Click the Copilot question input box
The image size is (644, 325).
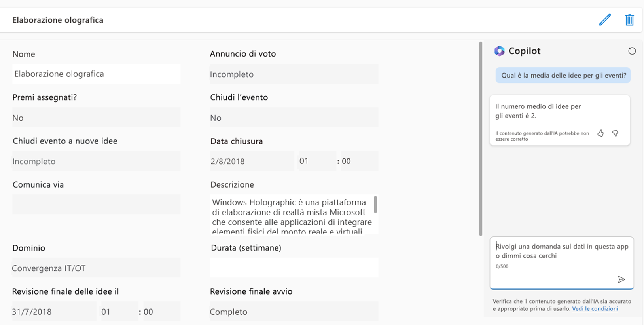point(562,263)
